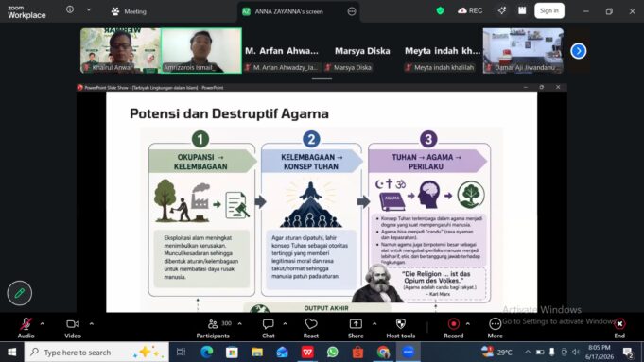Screen dimensions: 644x362
Task: Select Khairul Anwar video thumbnail
Action: [120, 50]
